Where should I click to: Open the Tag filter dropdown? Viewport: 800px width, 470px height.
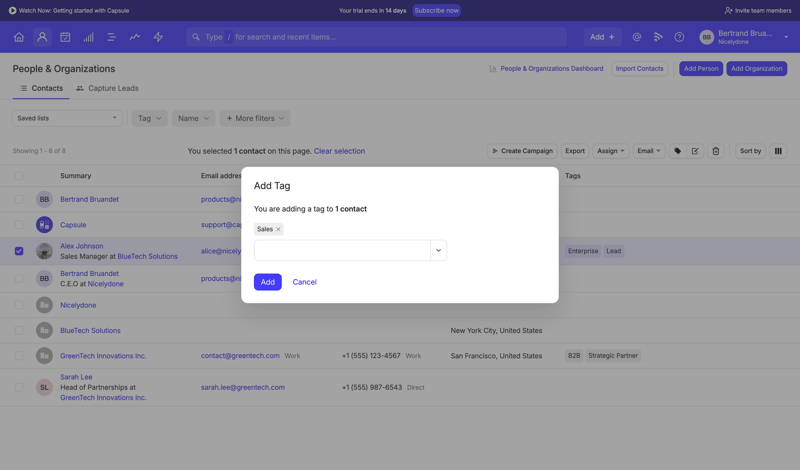point(149,118)
